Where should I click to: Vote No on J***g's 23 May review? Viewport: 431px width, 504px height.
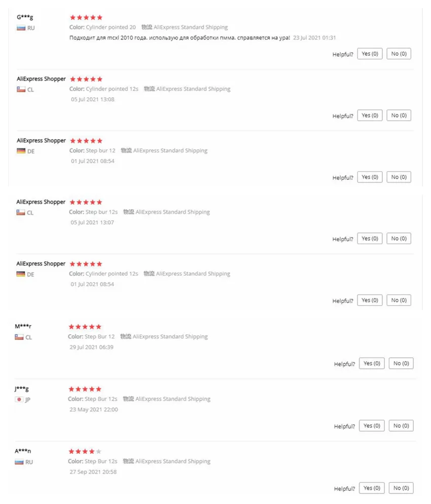pyautogui.click(x=401, y=425)
